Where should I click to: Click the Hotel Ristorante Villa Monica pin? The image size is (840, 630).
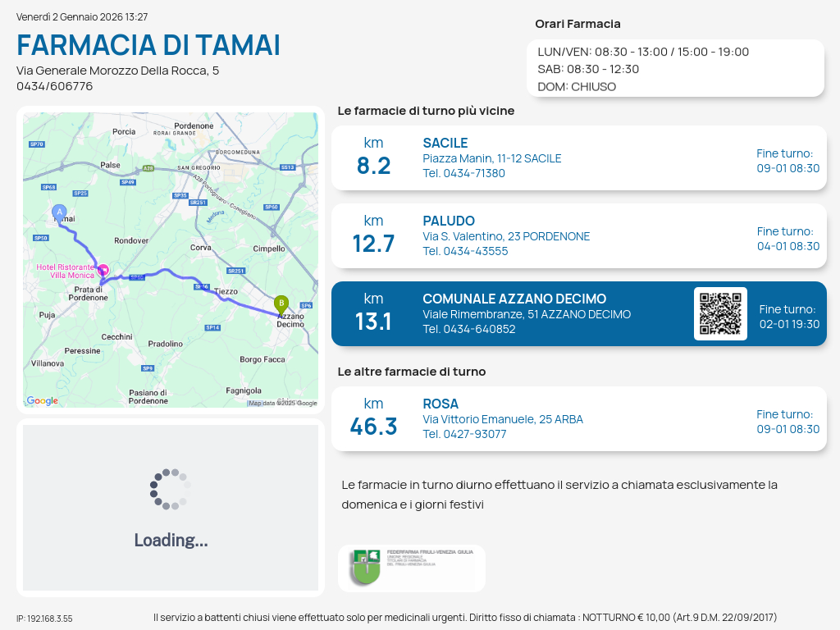tap(103, 270)
